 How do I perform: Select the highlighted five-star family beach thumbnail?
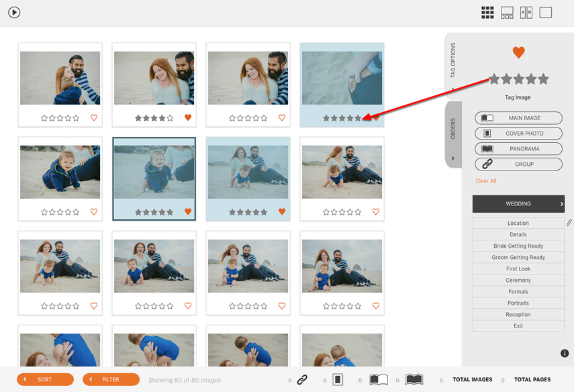pyautogui.click(x=248, y=172)
